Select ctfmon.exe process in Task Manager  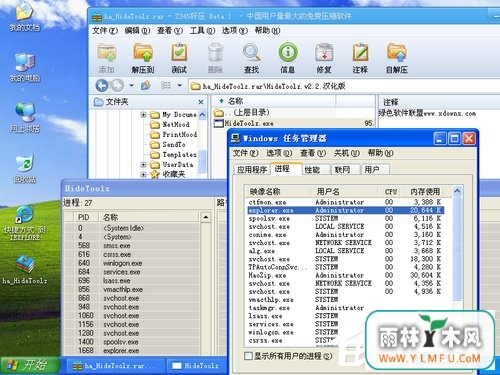pos(346,202)
